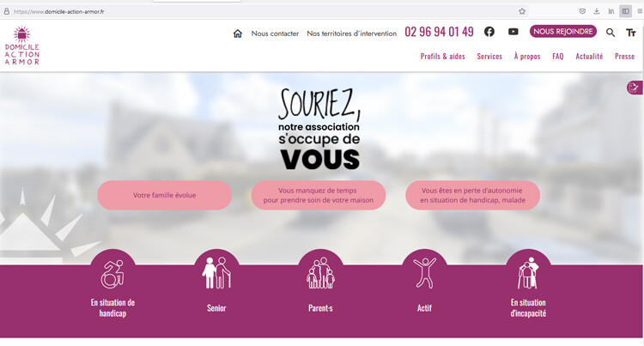This screenshot has height=346, width=644.
Task: Open the 'À propos' menu item
Action: click(527, 57)
